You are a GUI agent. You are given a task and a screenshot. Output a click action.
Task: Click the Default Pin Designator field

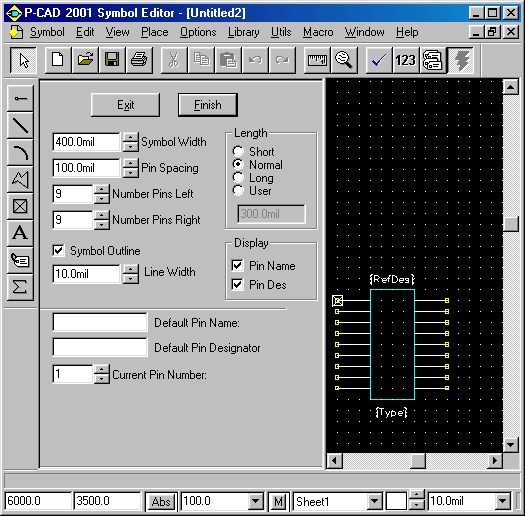point(100,347)
